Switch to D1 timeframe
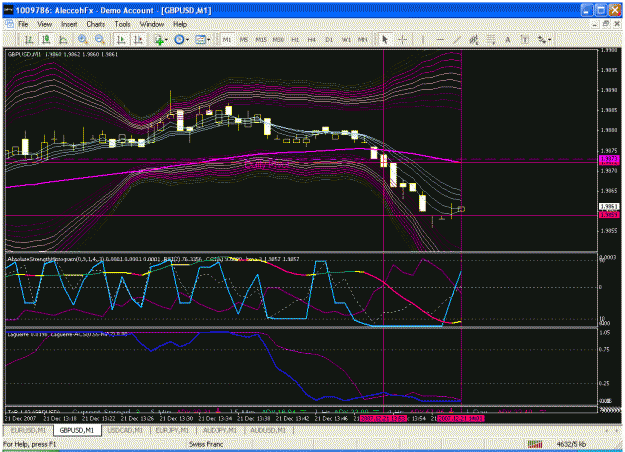Viewport: 625px width, 452px height. (329, 39)
